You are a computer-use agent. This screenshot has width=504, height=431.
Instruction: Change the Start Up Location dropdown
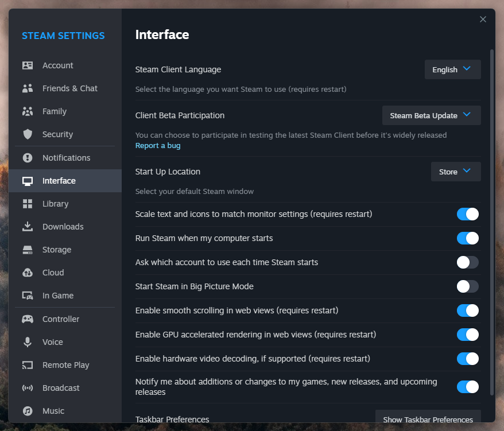(455, 171)
